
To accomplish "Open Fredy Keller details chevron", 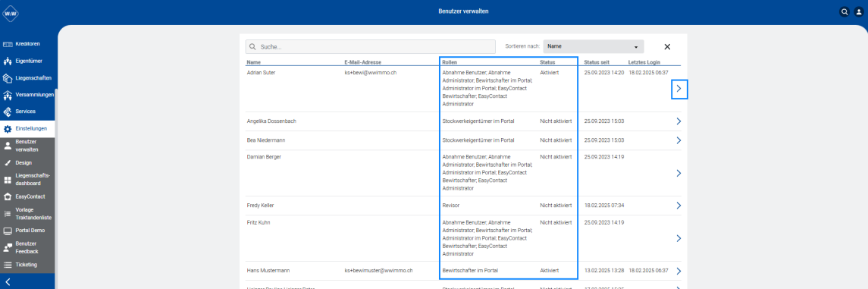I will point(678,206).
